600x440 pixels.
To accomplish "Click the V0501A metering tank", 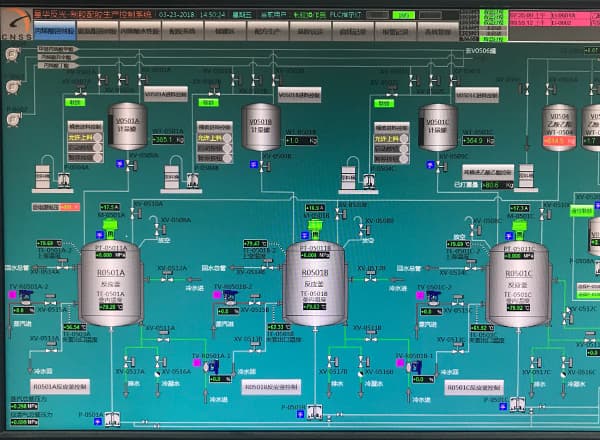I will 129,125.
